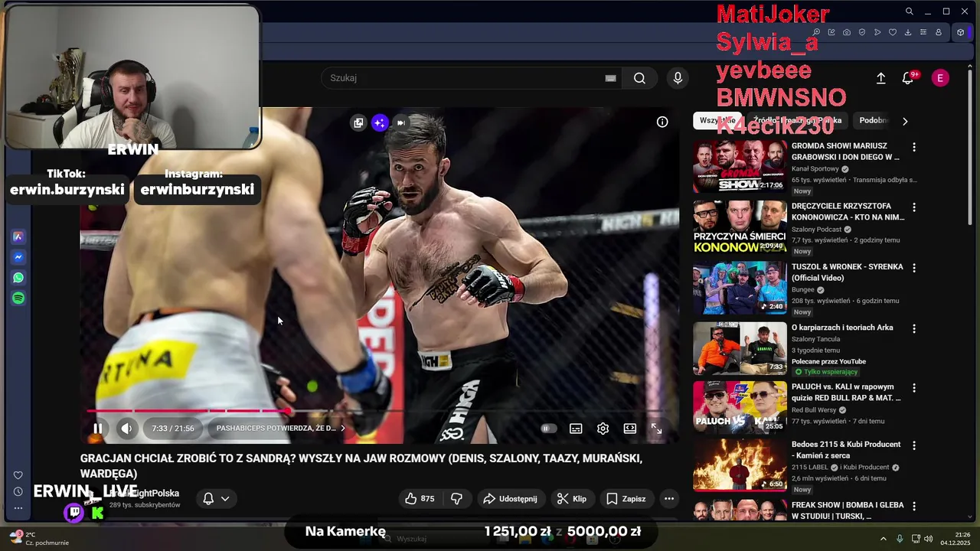
Task: Open chapter PASHABICEPS POTWIERDZA list
Action: [x=280, y=429]
